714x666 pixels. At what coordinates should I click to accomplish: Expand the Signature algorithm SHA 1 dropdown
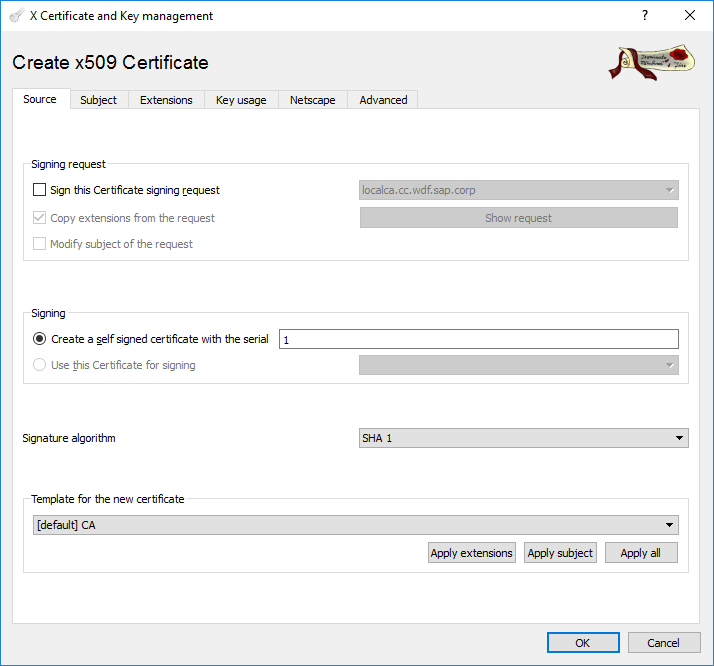coord(523,438)
